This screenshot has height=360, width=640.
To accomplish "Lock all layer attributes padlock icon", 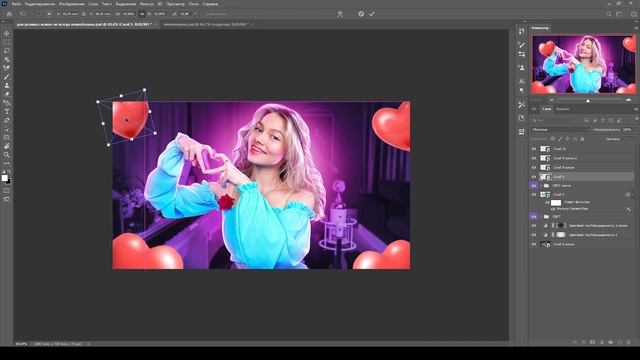I will click(x=582, y=139).
